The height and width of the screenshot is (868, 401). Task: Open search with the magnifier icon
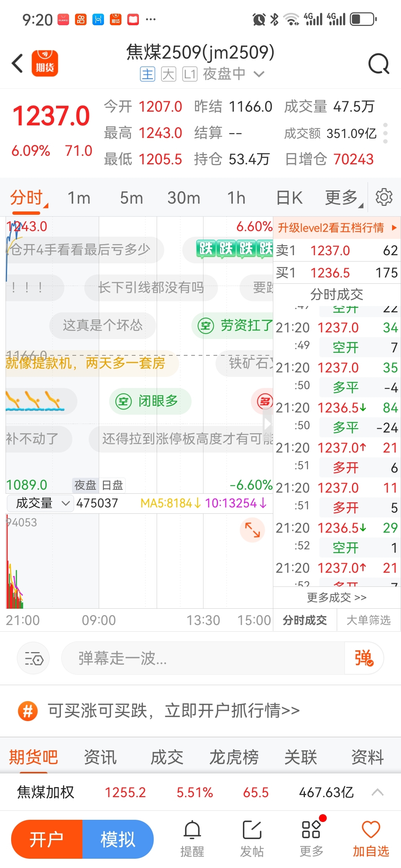[x=379, y=64]
